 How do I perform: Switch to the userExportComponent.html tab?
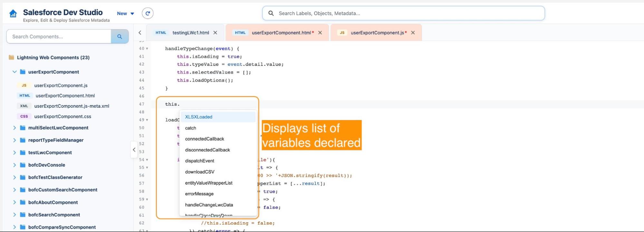tap(282, 33)
